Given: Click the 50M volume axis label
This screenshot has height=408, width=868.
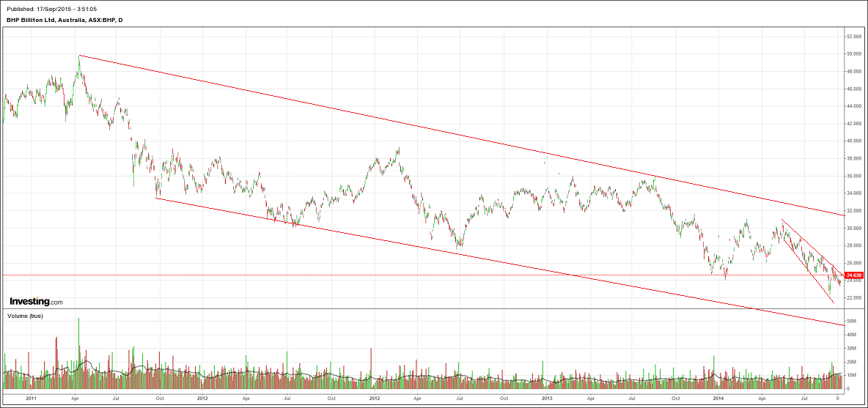Looking at the screenshot, I should (x=851, y=322).
